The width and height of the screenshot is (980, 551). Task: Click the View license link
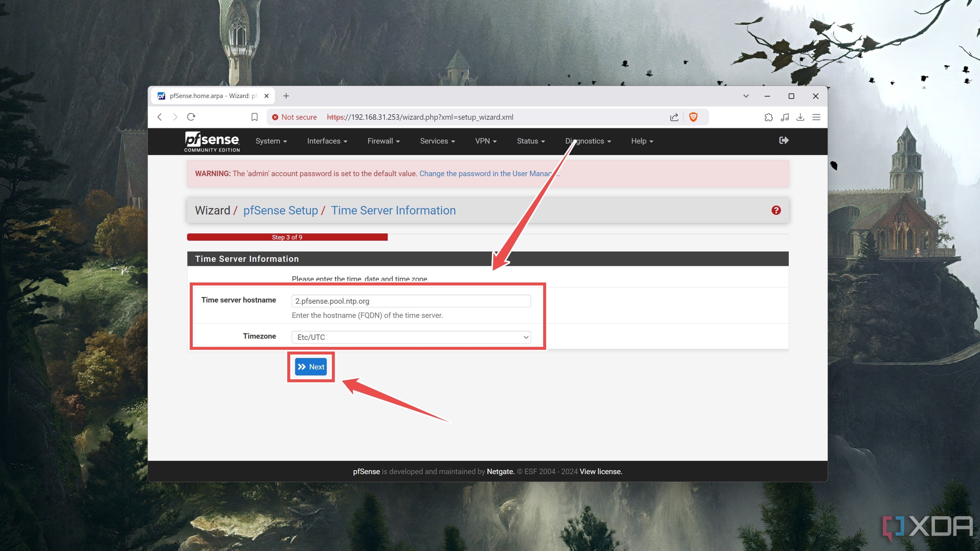pos(601,471)
